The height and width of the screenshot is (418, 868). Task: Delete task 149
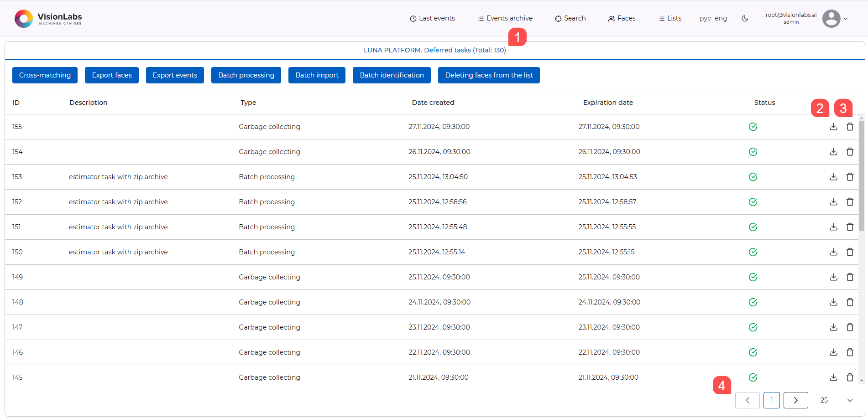click(x=850, y=277)
